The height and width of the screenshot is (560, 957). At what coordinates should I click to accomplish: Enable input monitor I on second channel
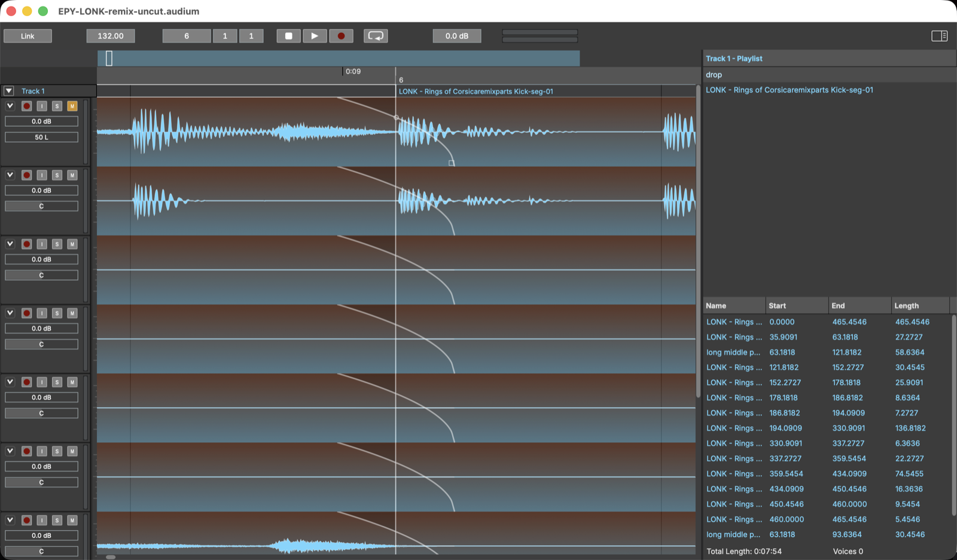pyautogui.click(x=42, y=175)
